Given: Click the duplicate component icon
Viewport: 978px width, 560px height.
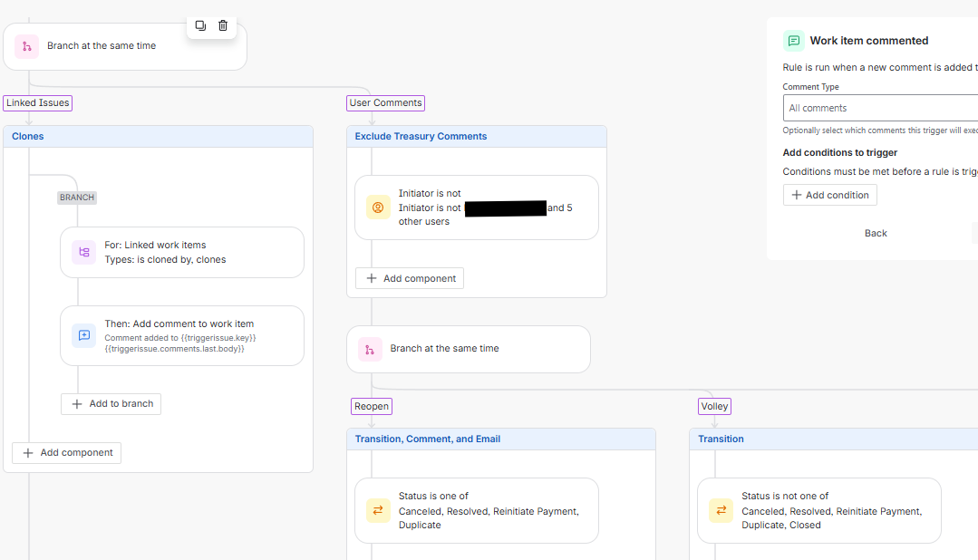Looking at the screenshot, I should pos(200,25).
